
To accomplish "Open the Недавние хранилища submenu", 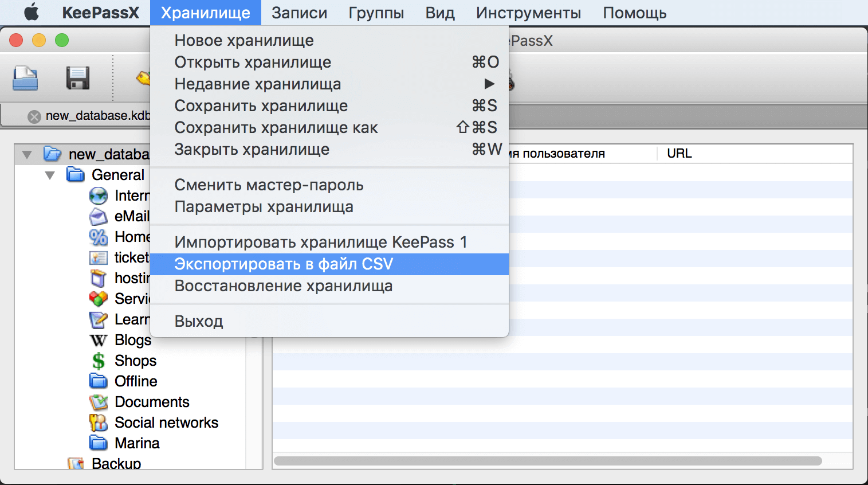I will click(257, 84).
